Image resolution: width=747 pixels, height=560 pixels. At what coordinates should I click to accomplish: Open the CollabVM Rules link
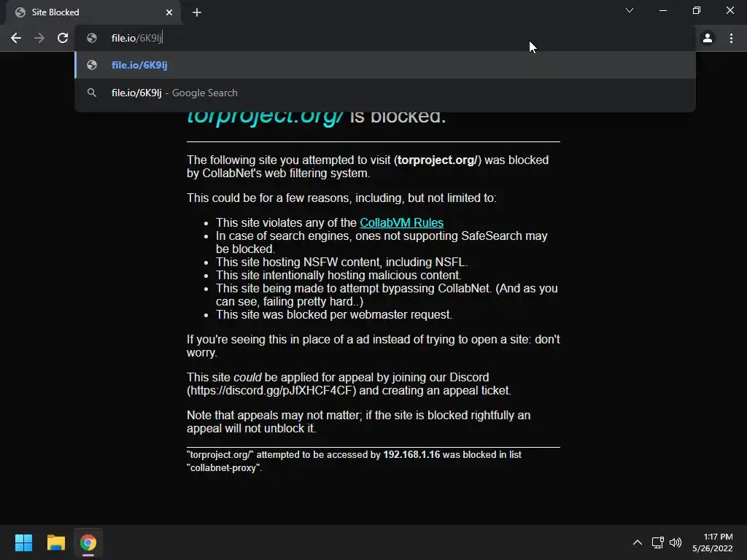pyautogui.click(x=401, y=223)
